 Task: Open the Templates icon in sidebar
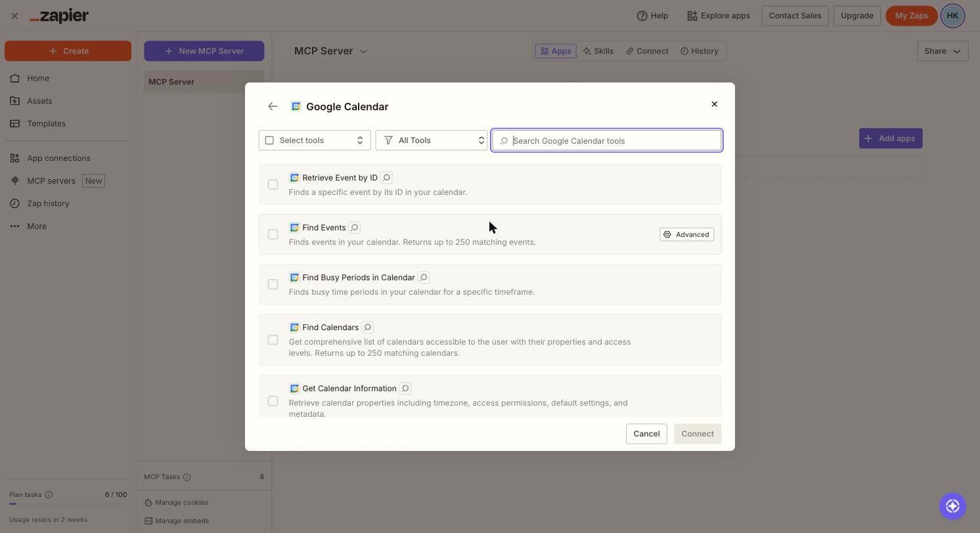click(15, 123)
